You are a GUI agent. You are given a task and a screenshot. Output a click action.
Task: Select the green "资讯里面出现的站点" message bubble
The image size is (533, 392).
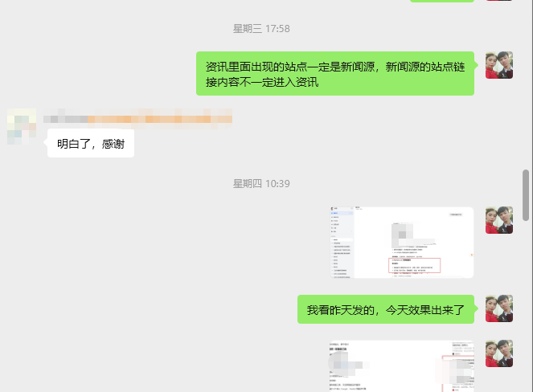335,74
